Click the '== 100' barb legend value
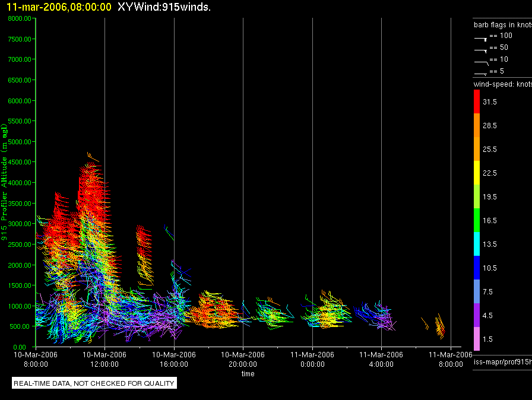Viewport: 532px width, 400px height. (501, 36)
